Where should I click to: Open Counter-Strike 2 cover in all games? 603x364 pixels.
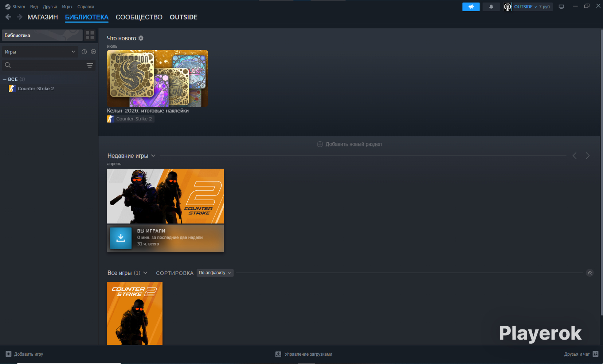135,313
